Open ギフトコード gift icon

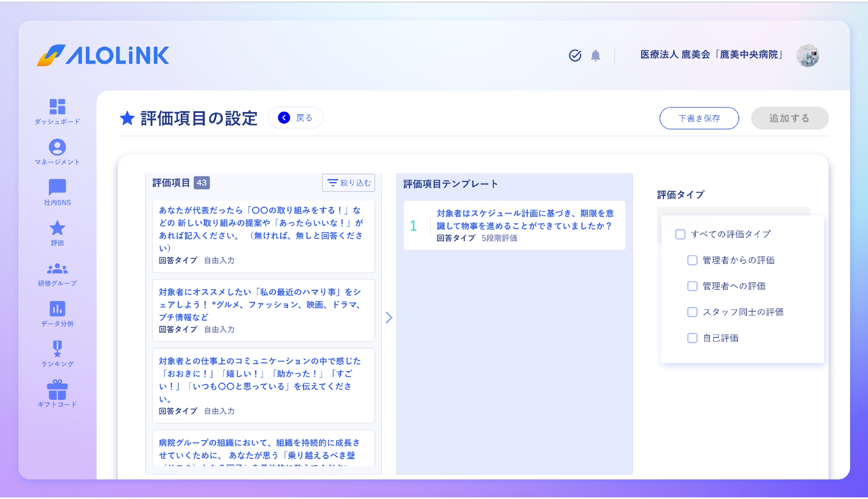click(x=58, y=389)
